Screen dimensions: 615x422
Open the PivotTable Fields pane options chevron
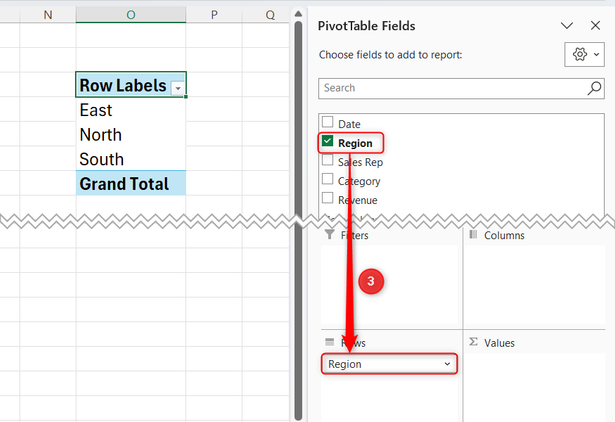567,26
